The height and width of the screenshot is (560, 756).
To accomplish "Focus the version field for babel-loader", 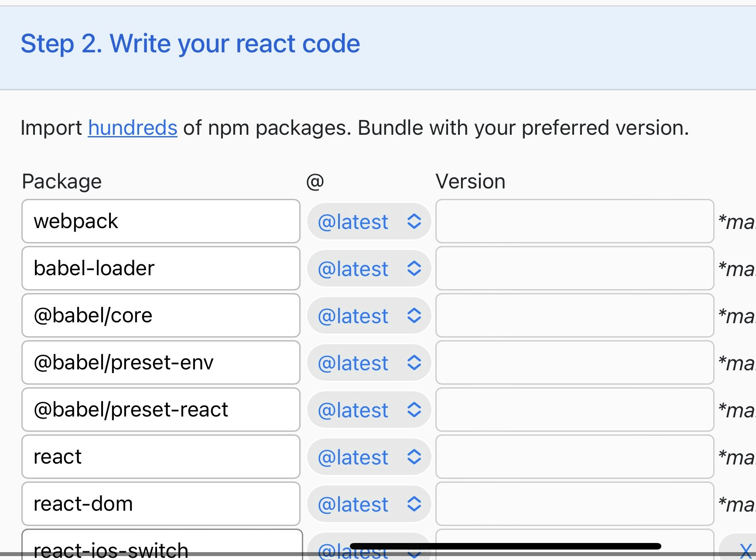I will click(x=575, y=268).
